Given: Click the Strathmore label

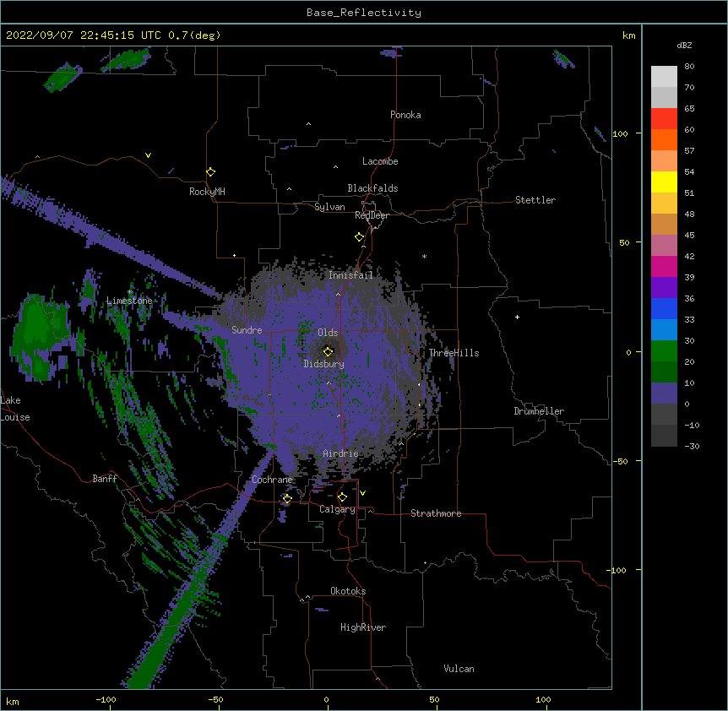Looking at the screenshot, I should (x=436, y=513).
